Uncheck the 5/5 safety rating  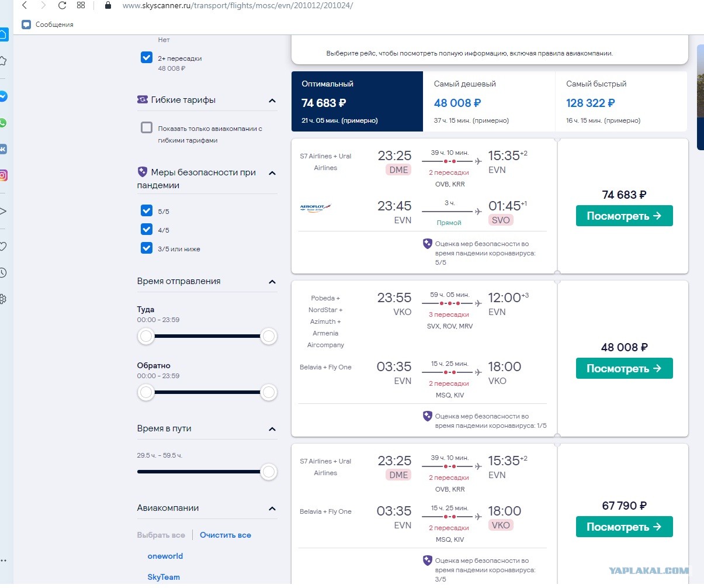[147, 210]
